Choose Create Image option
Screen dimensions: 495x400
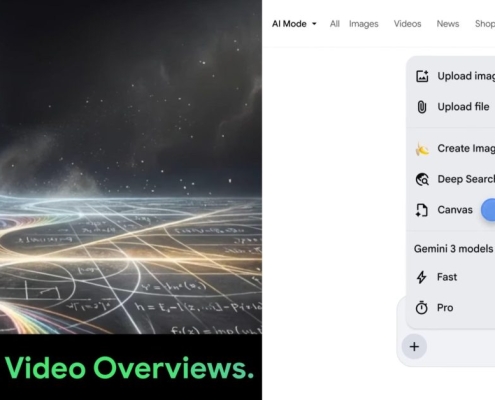point(466,148)
